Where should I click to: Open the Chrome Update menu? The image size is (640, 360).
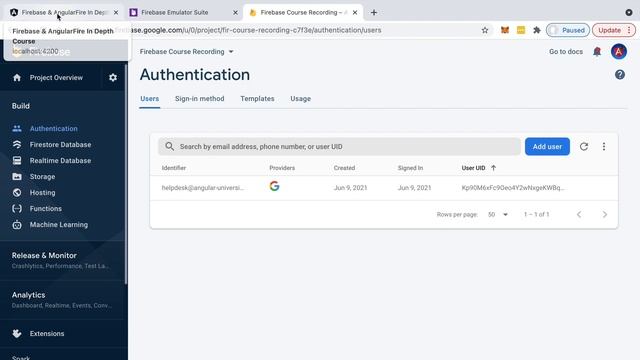tap(613, 30)
